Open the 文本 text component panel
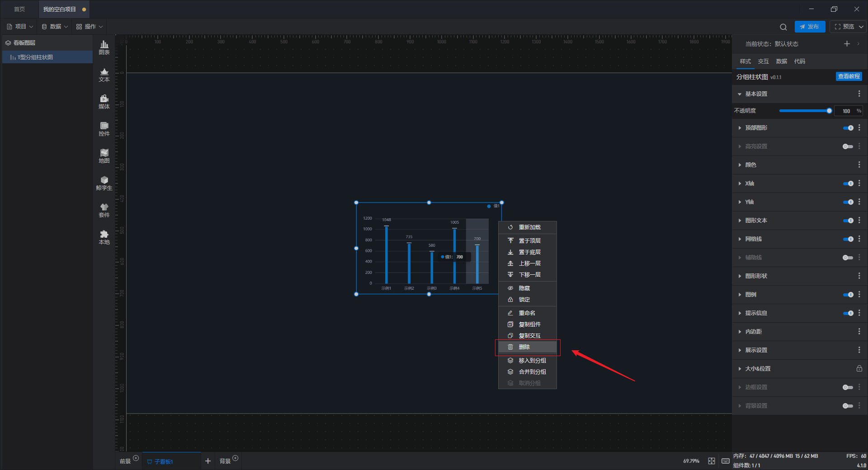 [104, 75]
